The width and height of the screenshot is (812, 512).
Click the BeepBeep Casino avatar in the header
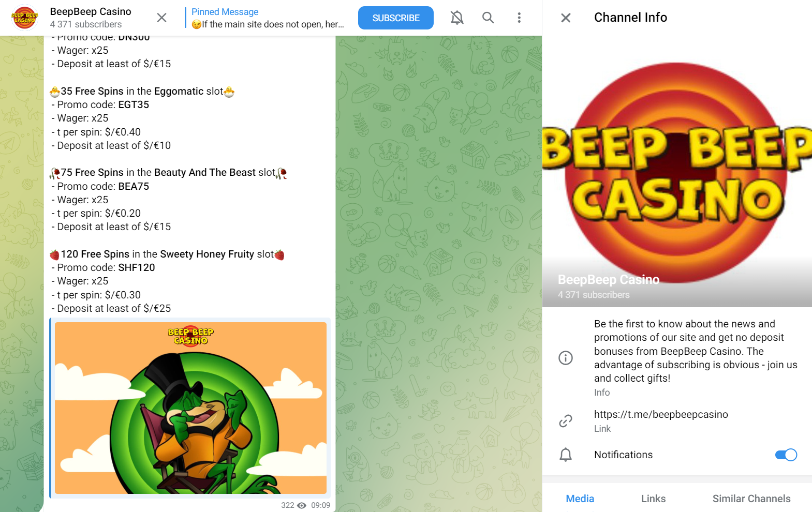click(x=25, y=18)
